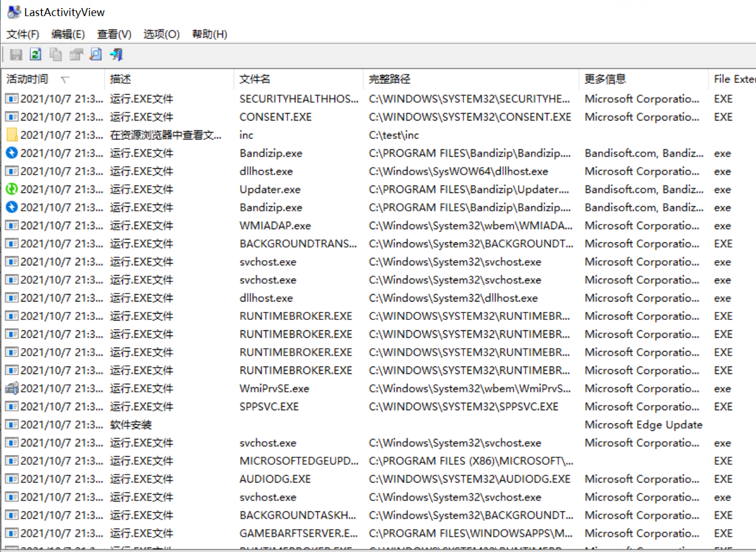Select the AUDIODG.EXE file name
The height and width of the screenshot is (552, 756).
pyautogui.click(x=275, y=478)
